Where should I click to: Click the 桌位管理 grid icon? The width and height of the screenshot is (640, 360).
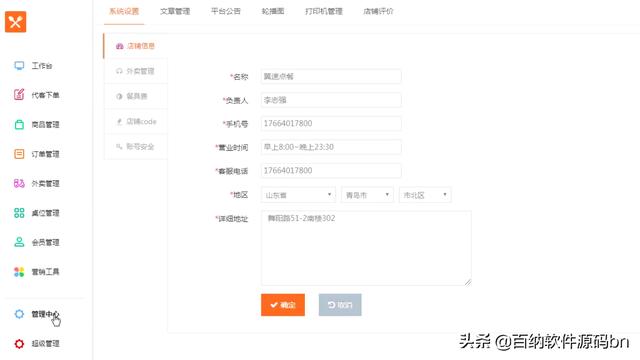pos(19,213)
